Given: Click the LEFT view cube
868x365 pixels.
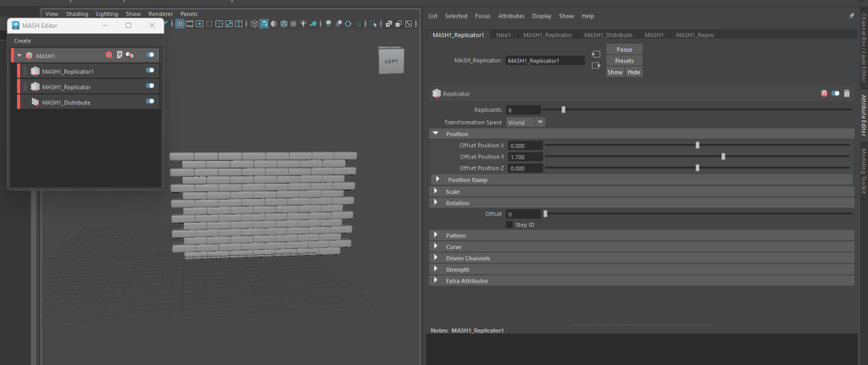Looking at the screenshot, I should click(x=391, y=61).
